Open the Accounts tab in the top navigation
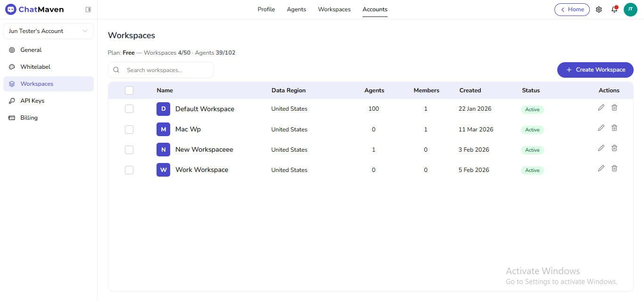 coord(375,9)
